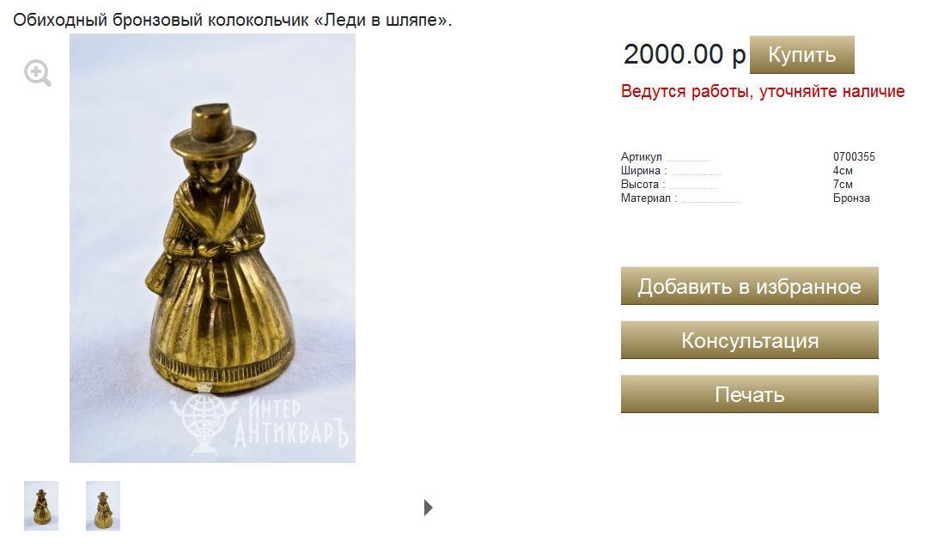The width and height of the screenshot is (944, 560).
Task: Click the magnifier zoom icon beside the photo
Action: [x=37, y=73]
